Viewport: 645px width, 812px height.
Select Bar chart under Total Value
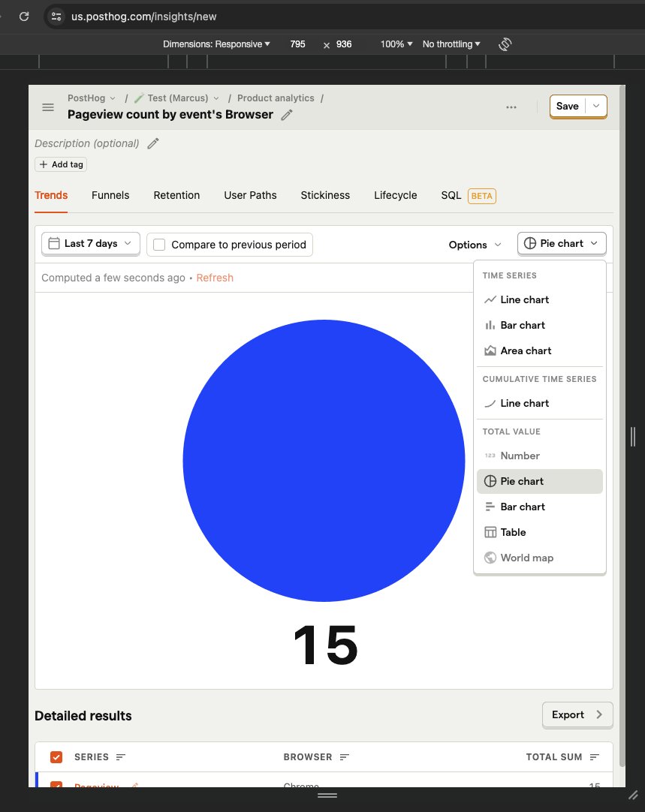[539, 507]
